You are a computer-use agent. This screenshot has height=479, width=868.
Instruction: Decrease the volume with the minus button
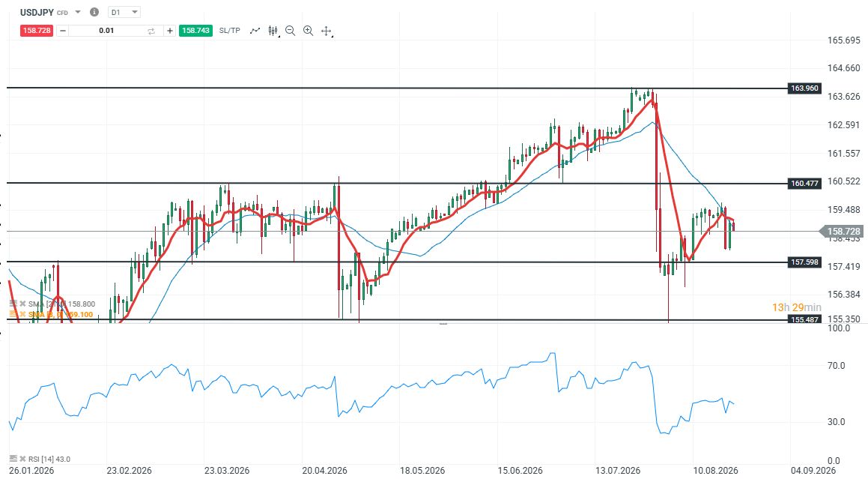click(63, 31)
